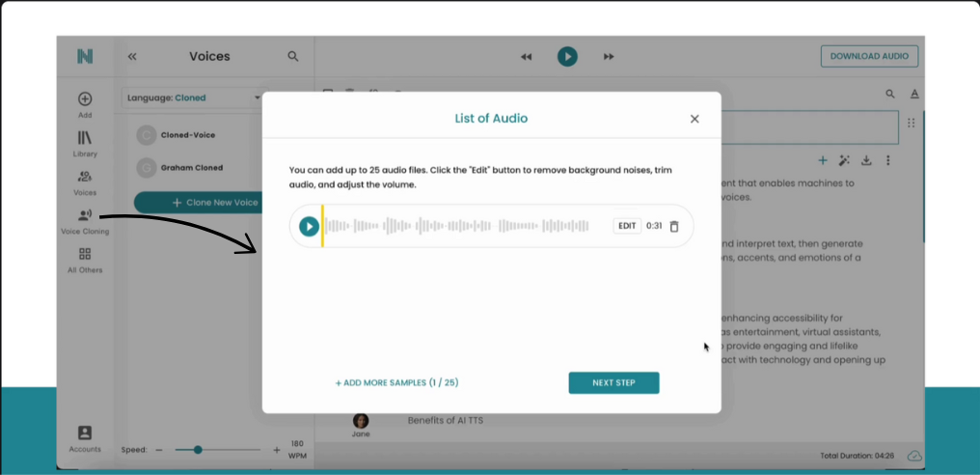Click DOWNLOAD AUDIO button
This screenshot has height=475, width=980.
(x=869, y=56)
